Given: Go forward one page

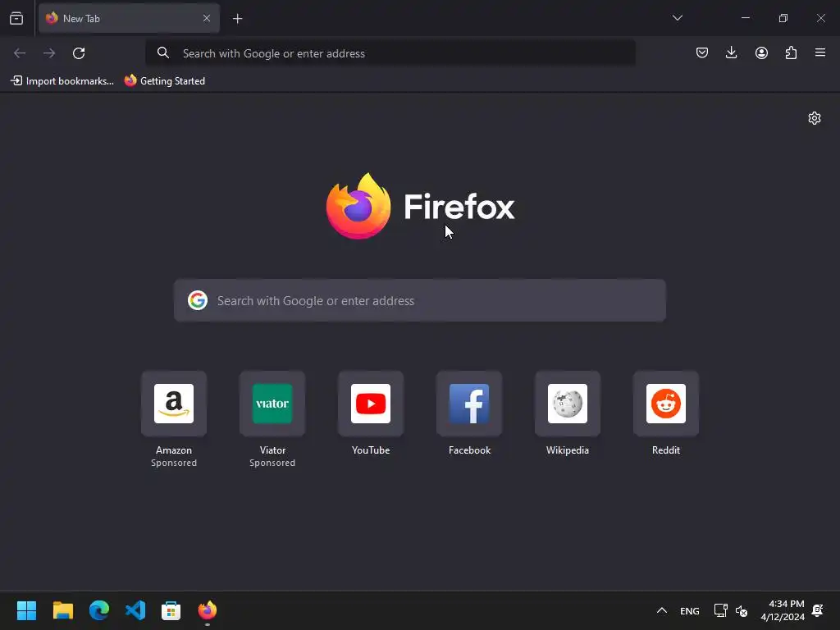Looking at the screenshot, I should (x=49, y=53).
